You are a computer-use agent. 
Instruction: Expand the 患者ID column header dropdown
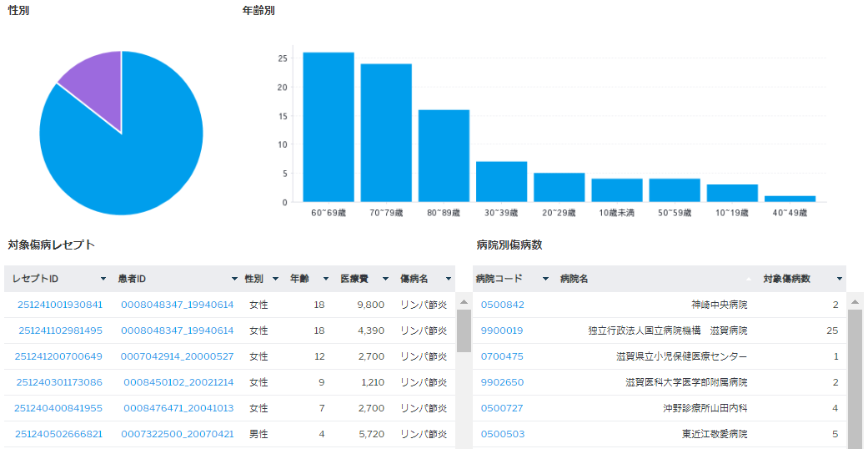234,279
